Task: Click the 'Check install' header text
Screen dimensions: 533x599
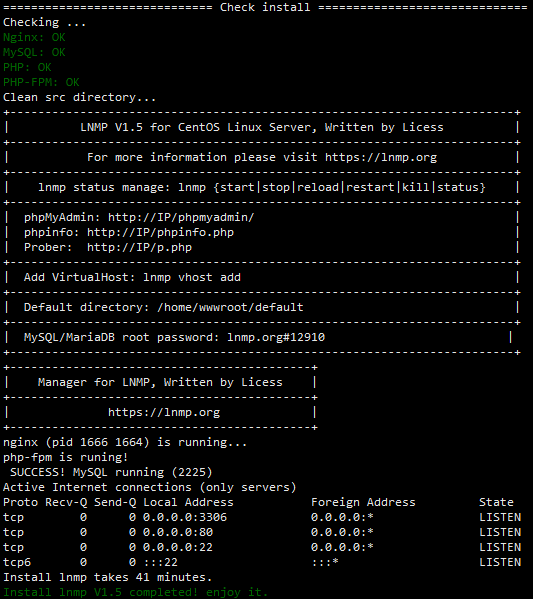Action: (265, 7)
